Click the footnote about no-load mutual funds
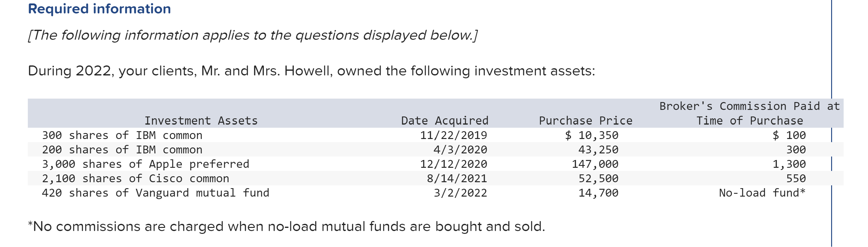The height and width of the screenshot is (247, 868). pyautogui.click(x=287, y=226)
